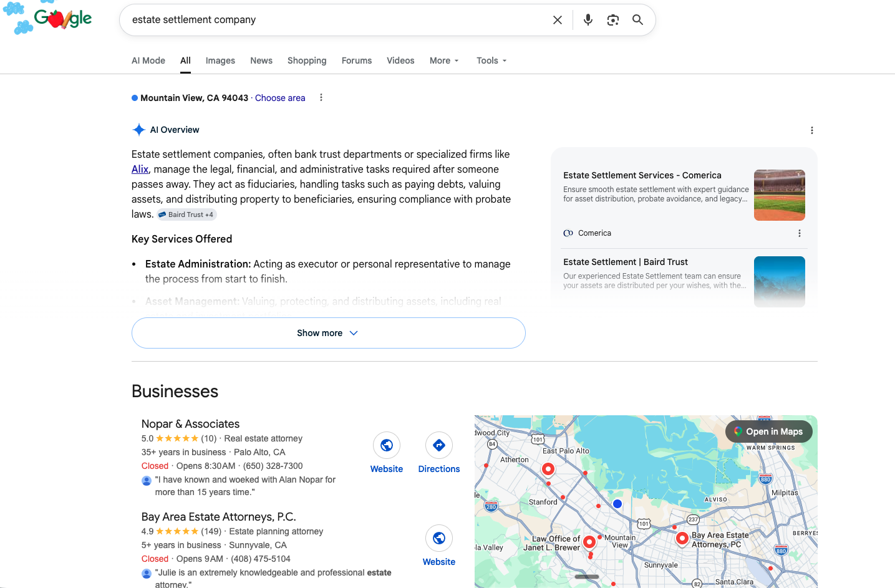Click Nopar & Associates (10) reviews count
895x588 pixels.
209,438
